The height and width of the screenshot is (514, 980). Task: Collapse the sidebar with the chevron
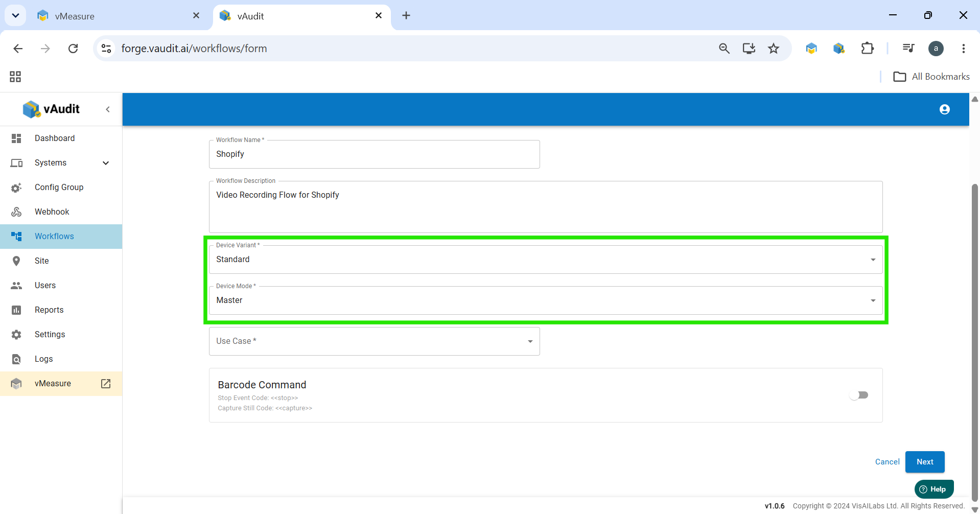pyautogui.click(x=108, y=109)
